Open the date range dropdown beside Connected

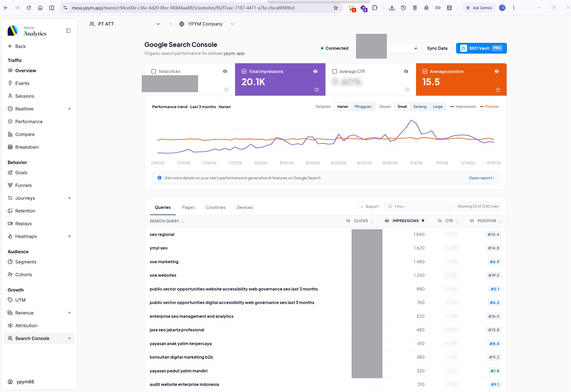tap(385, 48)
